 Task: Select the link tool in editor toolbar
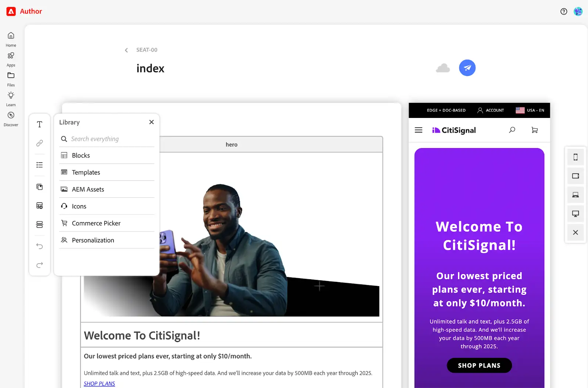coord(40,143)
